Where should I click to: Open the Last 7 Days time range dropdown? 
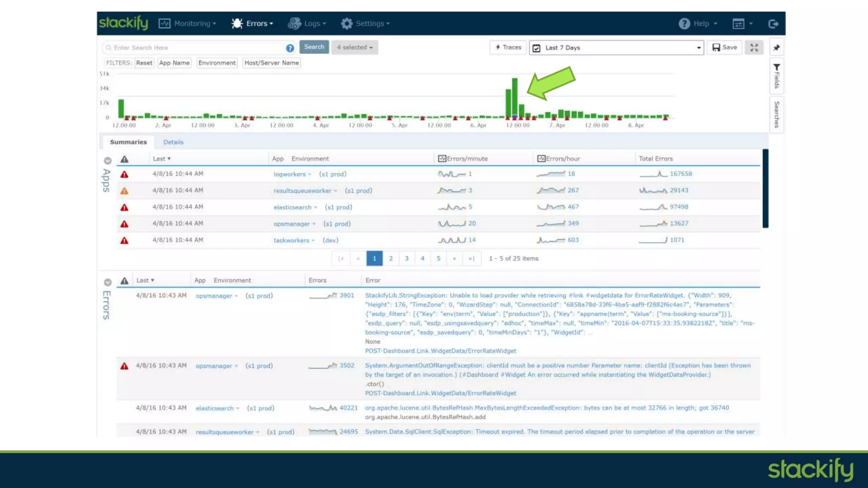617,47
